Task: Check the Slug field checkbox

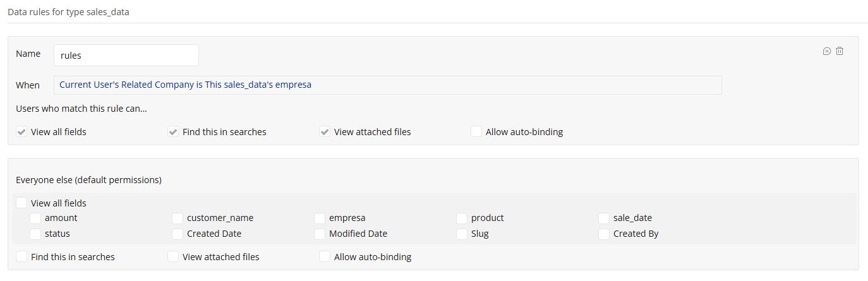Action: click(462, 234)
